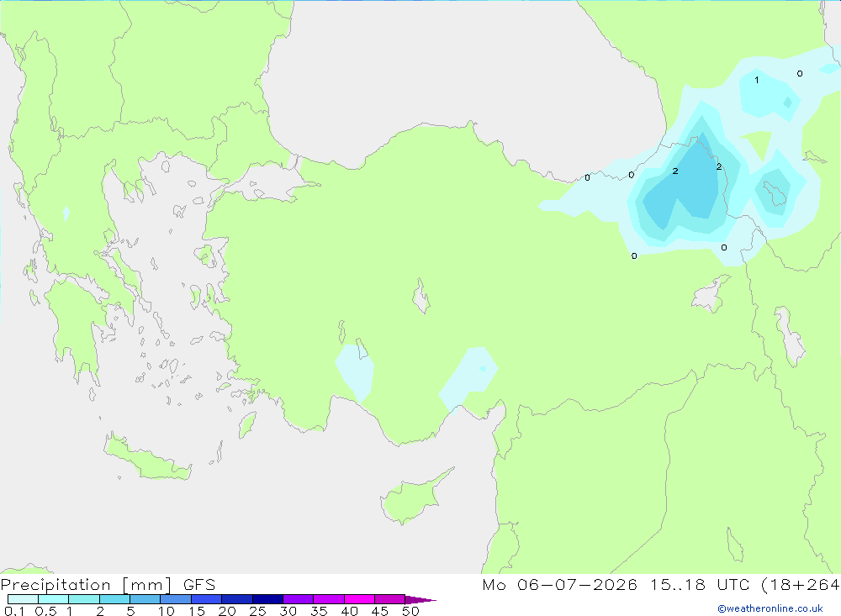Select the 0.5–1 mm legend swatch
This screenshot has height=616, width=841.
(54, 599)
